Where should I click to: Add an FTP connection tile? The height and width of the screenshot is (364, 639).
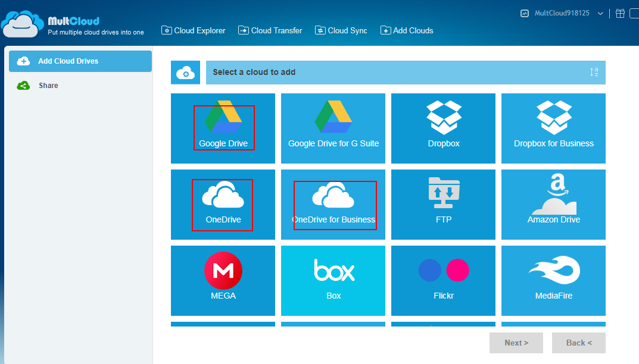443,205
